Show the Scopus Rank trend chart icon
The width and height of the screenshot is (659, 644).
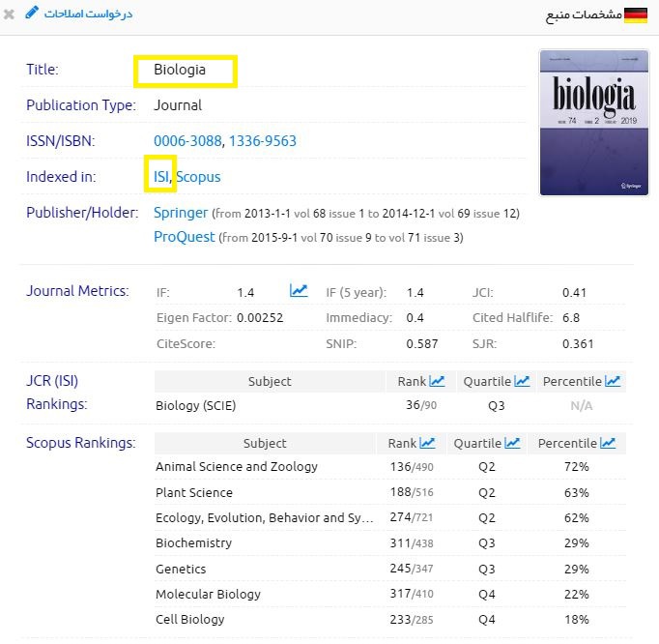pyautogui.click(x=427, y=443)
